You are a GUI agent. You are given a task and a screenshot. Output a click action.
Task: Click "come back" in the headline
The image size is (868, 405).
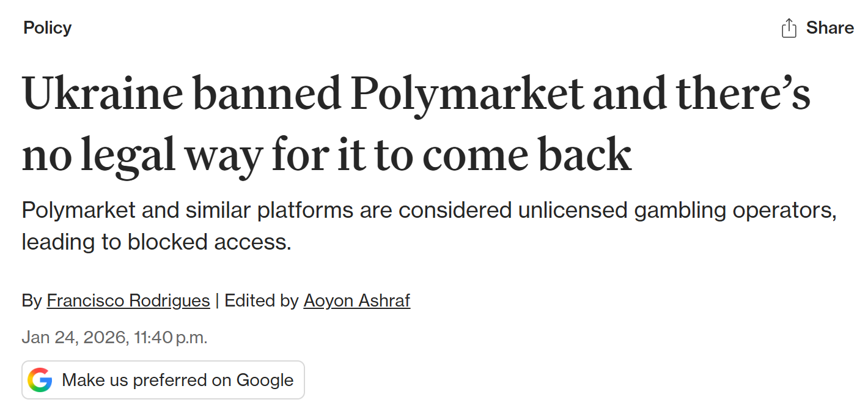[527, 155]
